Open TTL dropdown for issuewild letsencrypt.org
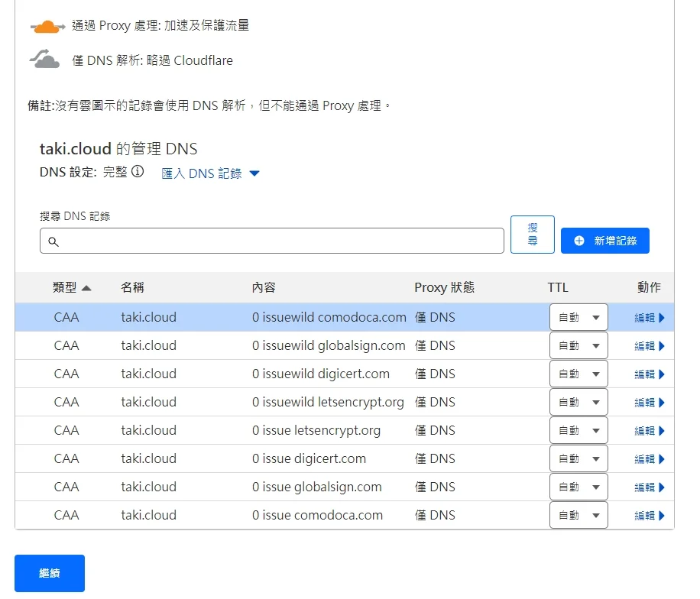This screenshot has width=700, height=599. tap(578, 402)
